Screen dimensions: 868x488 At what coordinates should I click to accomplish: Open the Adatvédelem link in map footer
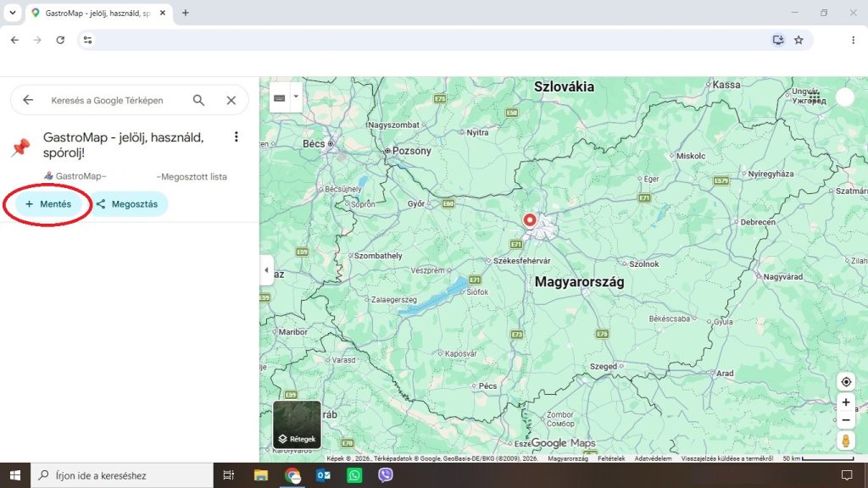(x=653, y=458)
